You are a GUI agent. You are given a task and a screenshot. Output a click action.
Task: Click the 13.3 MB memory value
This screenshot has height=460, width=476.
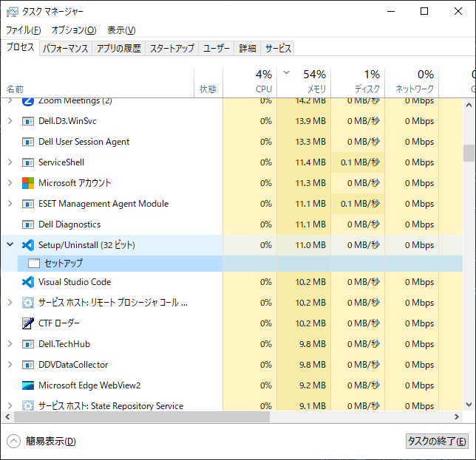coord(310,142)
